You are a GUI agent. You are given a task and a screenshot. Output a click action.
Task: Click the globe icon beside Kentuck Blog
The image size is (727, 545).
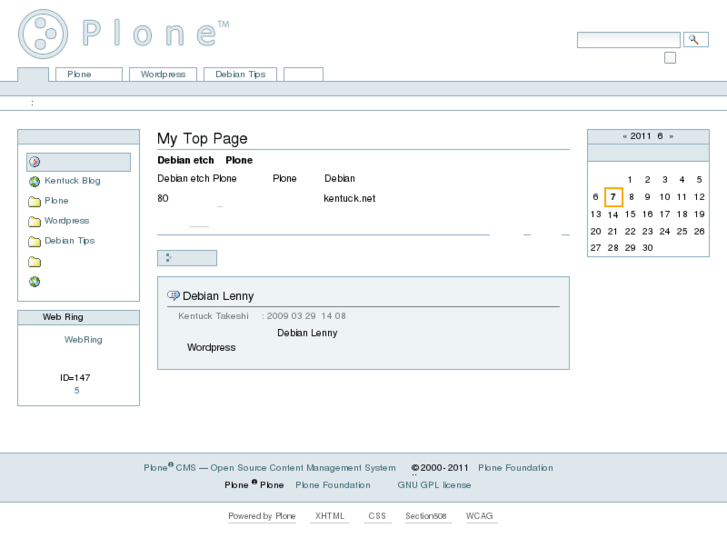tap(35, 181)
